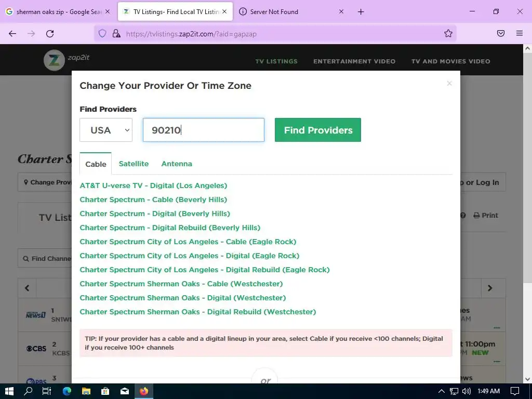Choose Charter Spectrum City of LA - Cable (Eagle Rock)
Screen dimensions: 532x399
(188, 242)
